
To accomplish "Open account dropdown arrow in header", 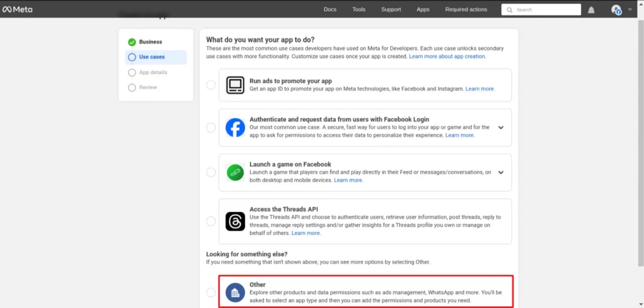I will [x=630, y=10].
